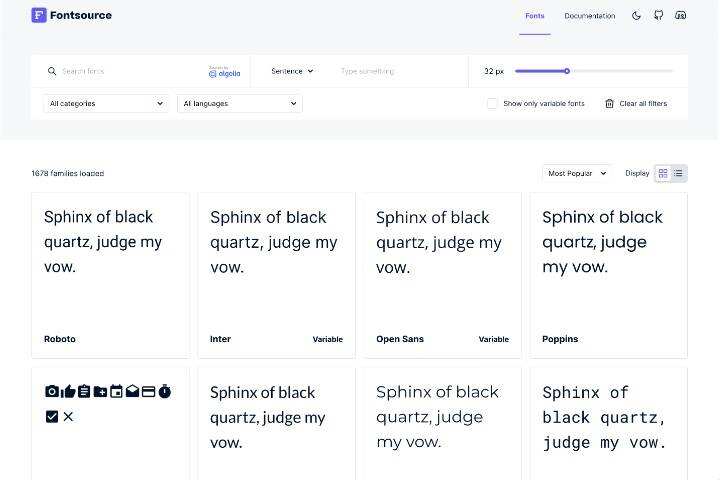
Task: Open the GitHub repository icon
Action: (x=659, y=16)
